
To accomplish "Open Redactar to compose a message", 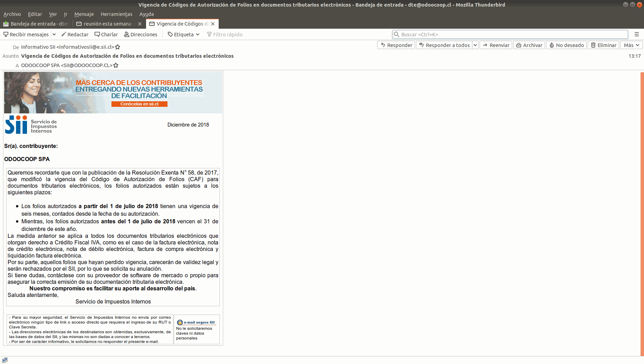I will [x=75, y=34].
